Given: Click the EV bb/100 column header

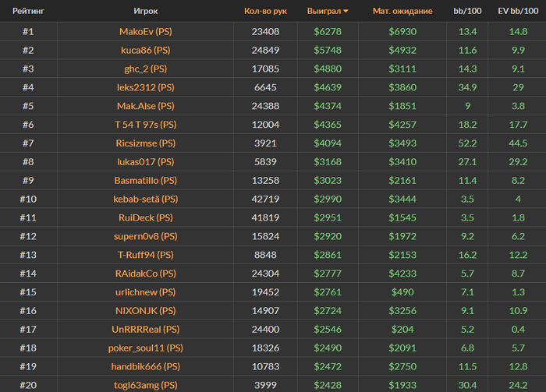Looking at the screenshot, I should pyautogui.click(x=516, y=12).
